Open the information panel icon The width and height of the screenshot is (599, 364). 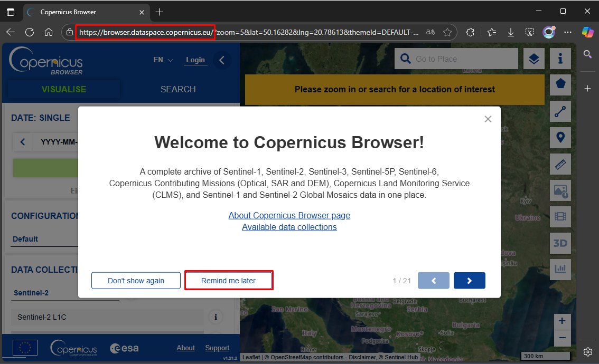pyautogui.click(x=560, y=59)
